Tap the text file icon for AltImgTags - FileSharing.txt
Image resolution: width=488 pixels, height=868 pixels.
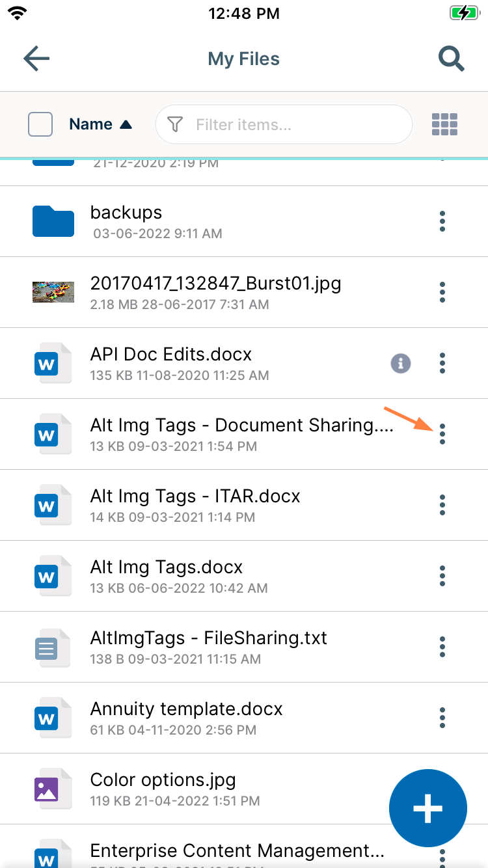click(x=53, y=647)
